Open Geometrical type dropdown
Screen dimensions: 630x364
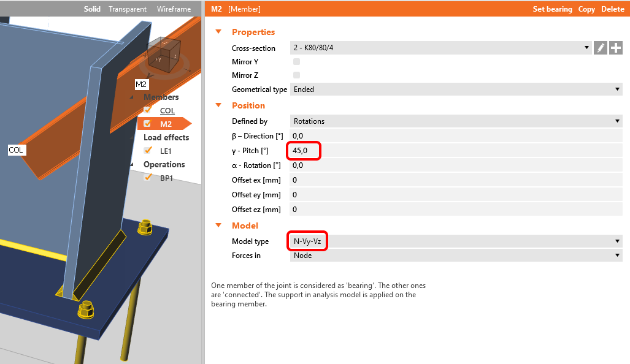coord(456,89)
